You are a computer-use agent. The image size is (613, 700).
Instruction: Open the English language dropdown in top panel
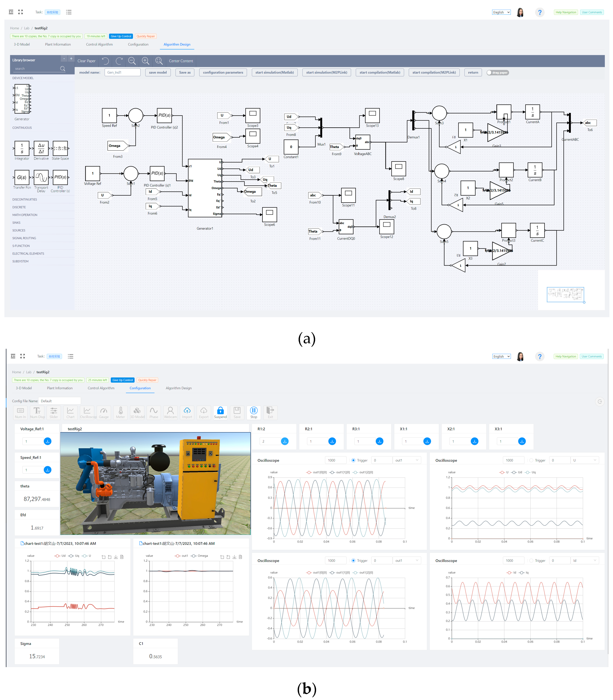[x=501, y=12]
